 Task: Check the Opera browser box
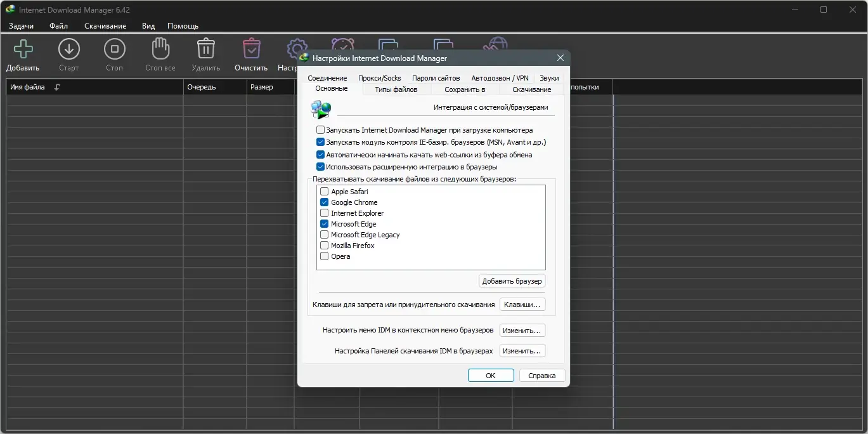(x=325, y=256)
